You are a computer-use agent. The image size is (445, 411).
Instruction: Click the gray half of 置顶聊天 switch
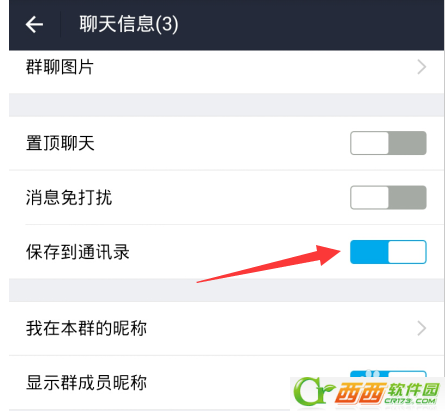(407, 143)
